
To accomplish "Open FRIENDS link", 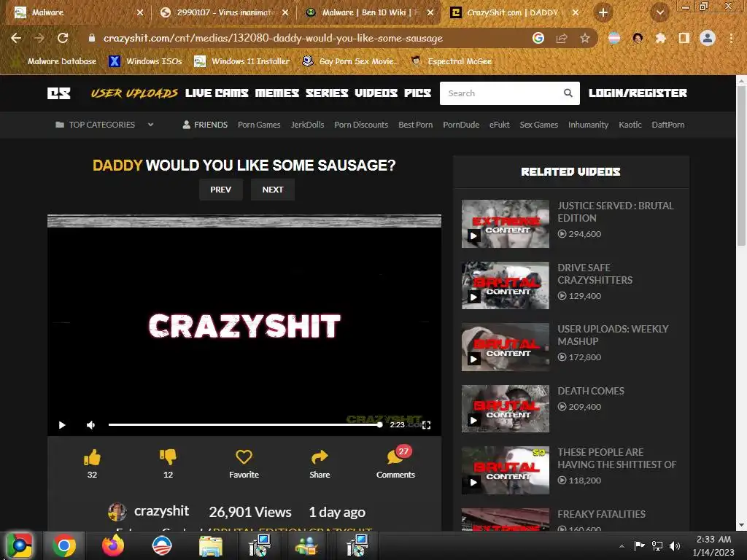I will (205, 125).
